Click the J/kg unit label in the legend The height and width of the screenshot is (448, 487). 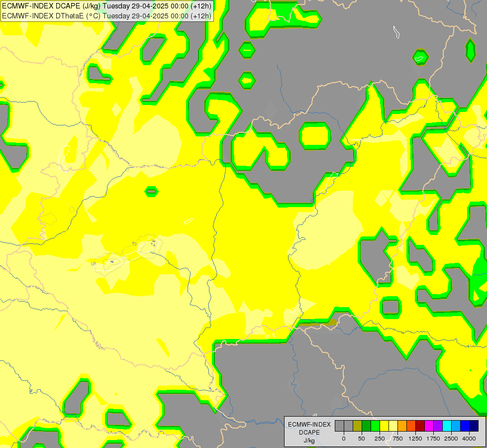coord(309,441)
